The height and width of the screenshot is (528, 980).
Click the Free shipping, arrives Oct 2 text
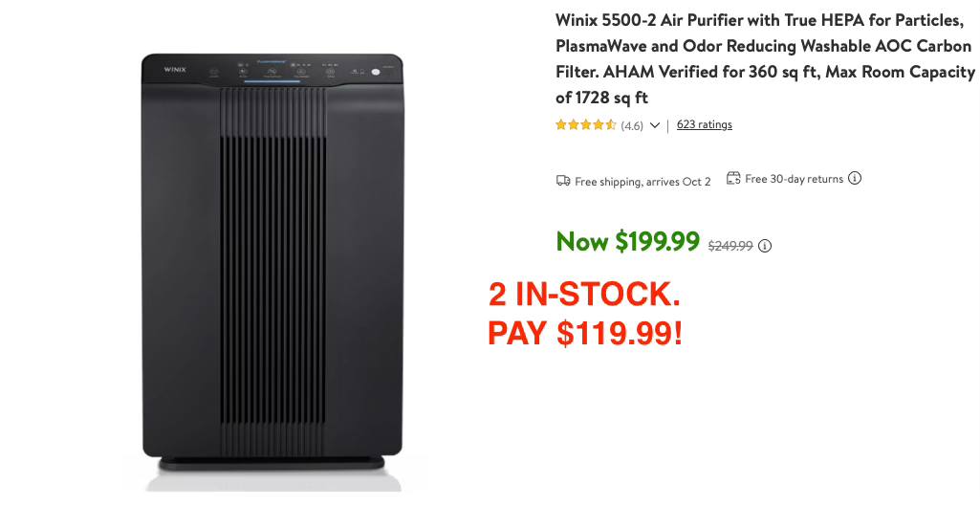[642, 182]
